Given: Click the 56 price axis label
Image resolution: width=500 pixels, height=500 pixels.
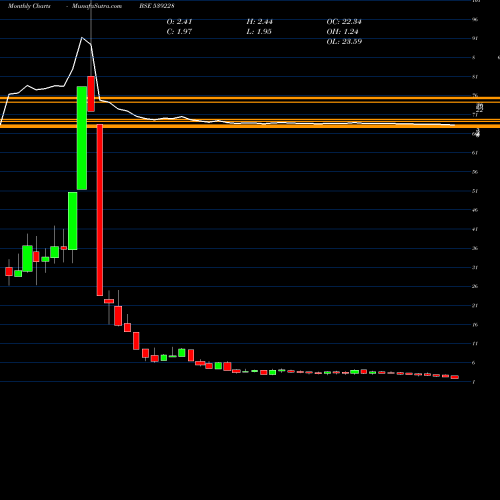Looking at the screenshot, I should pos(475,172).
